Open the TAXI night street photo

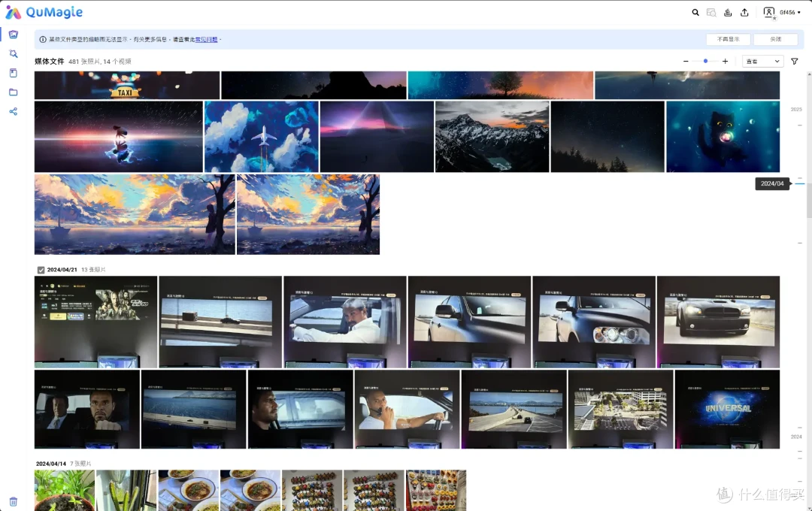127,85
